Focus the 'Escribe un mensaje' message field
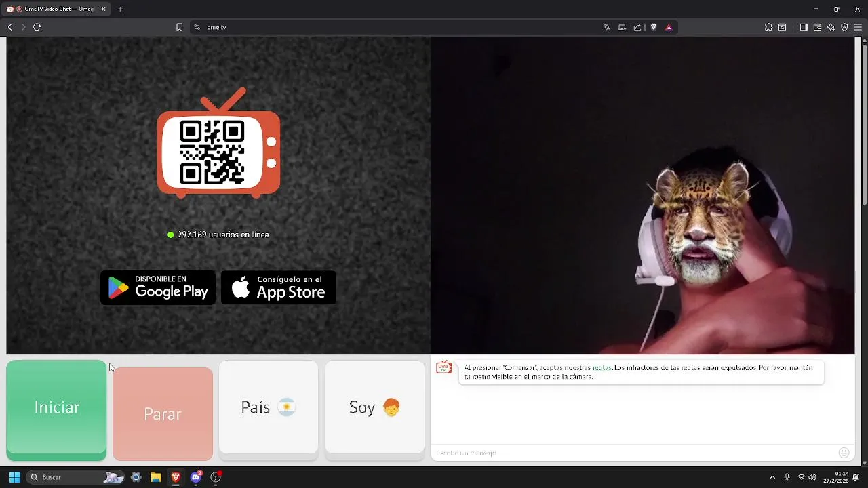Screen dimensions: 868x488 pyautogui.click(x=634, y=453)
